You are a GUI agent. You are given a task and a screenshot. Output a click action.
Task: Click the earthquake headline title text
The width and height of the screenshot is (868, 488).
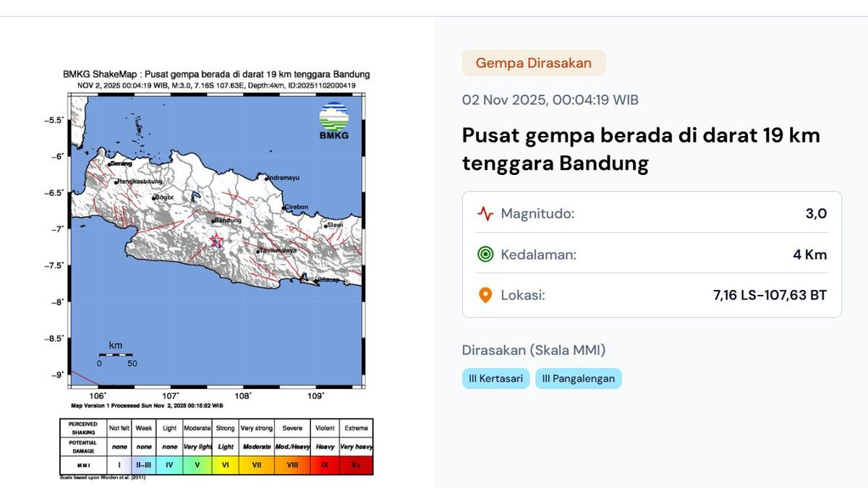[641, 149]
